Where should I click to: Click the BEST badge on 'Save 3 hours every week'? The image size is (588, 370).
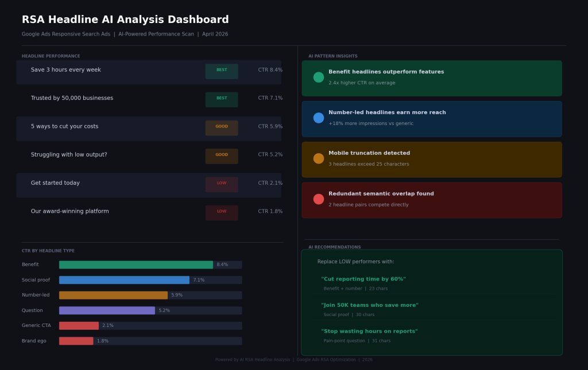click(x=221, y=71)
